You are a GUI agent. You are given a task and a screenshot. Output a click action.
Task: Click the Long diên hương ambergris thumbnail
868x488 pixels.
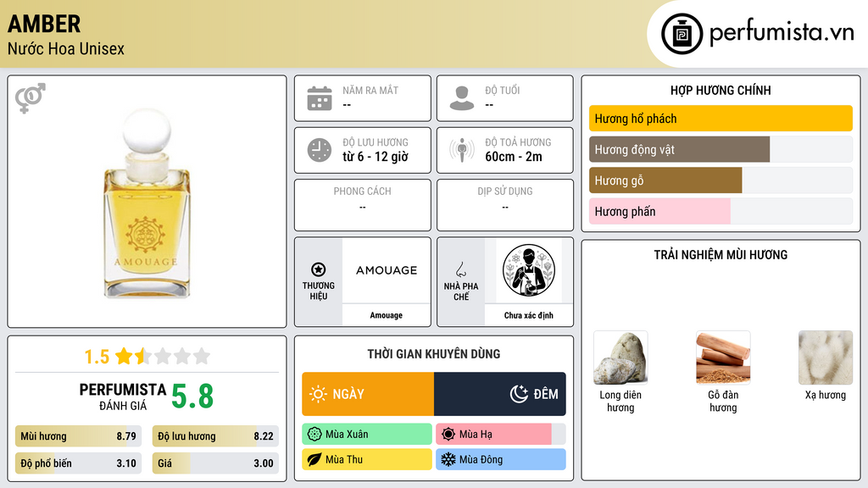[x=620, y=358]
